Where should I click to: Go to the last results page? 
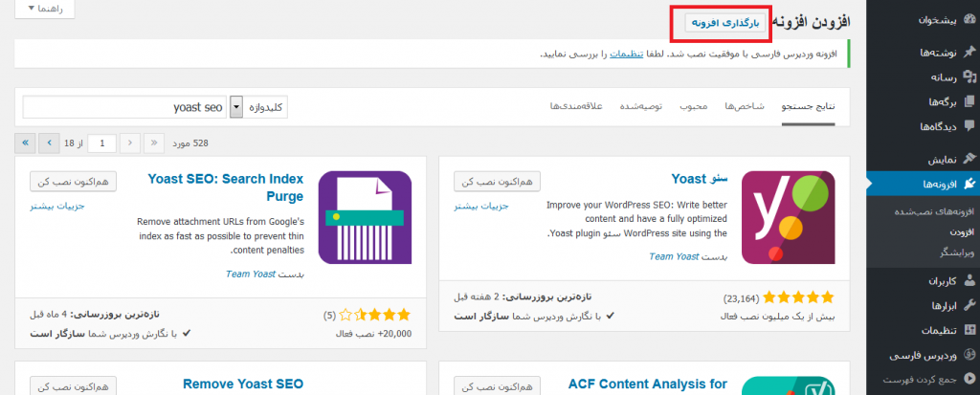[x=24, y=143]
